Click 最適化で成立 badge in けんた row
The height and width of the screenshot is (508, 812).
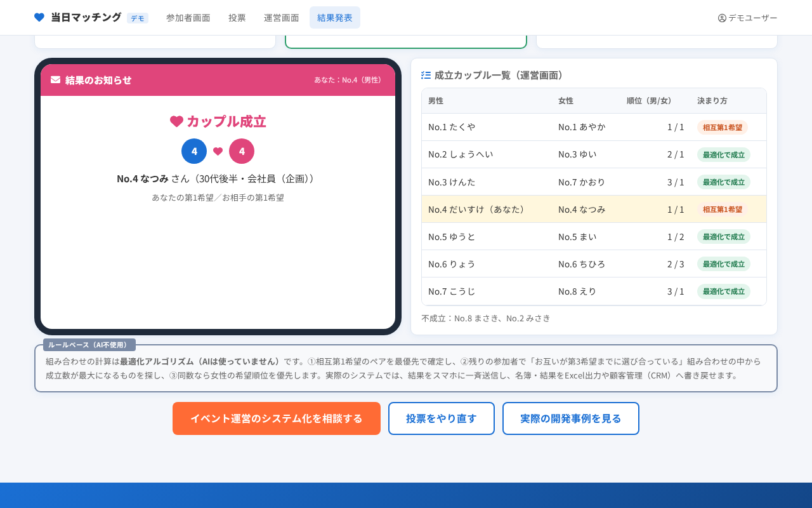coord(724,182)
